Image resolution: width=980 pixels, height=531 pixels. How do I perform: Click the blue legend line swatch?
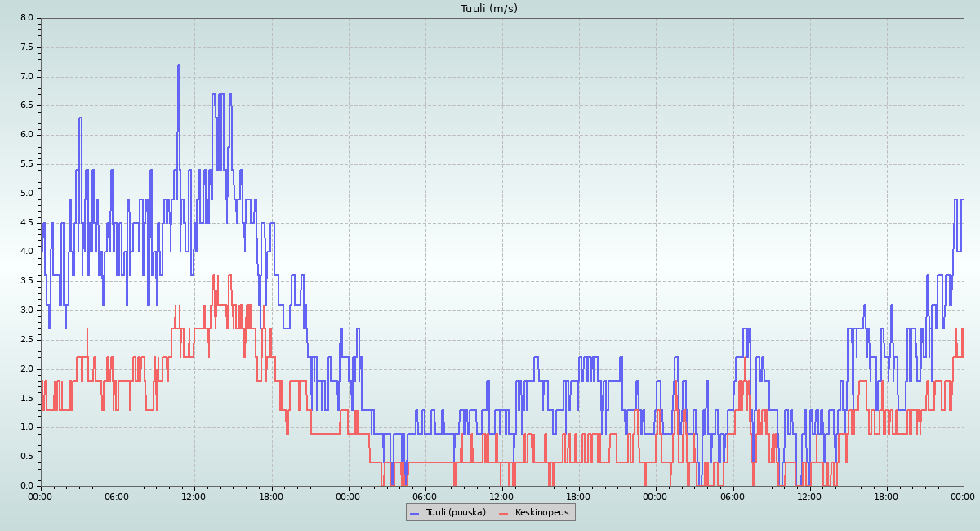415,513
